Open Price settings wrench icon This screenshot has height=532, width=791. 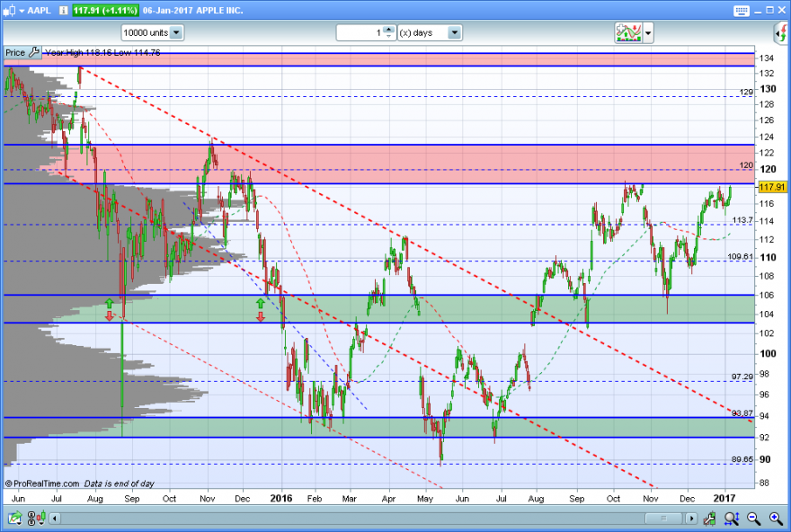pyautogui.click(x=33, y=52)
